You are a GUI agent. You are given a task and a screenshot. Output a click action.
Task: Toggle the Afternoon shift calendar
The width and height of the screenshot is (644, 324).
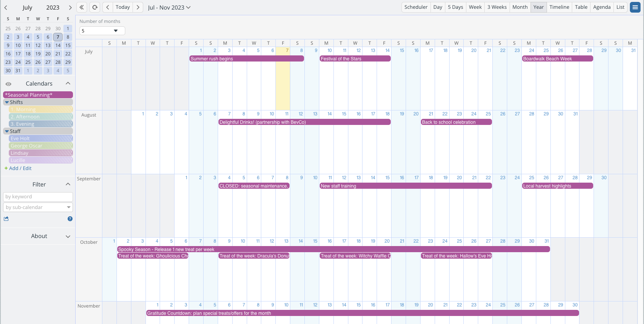point(41,117)
